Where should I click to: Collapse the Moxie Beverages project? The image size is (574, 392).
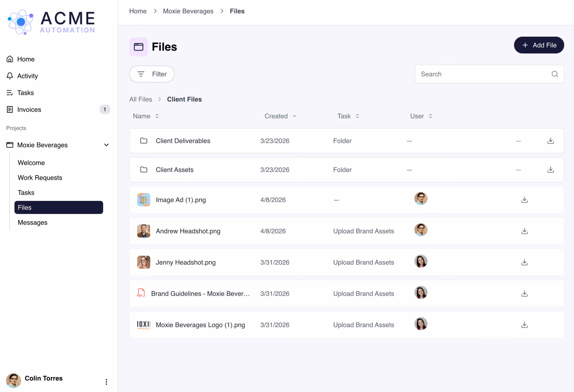point(106,145)
